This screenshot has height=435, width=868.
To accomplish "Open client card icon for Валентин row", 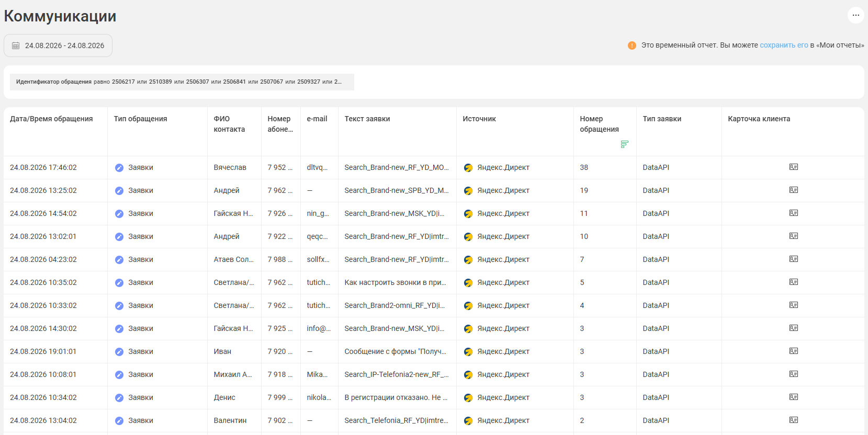I will coord(794,420).
